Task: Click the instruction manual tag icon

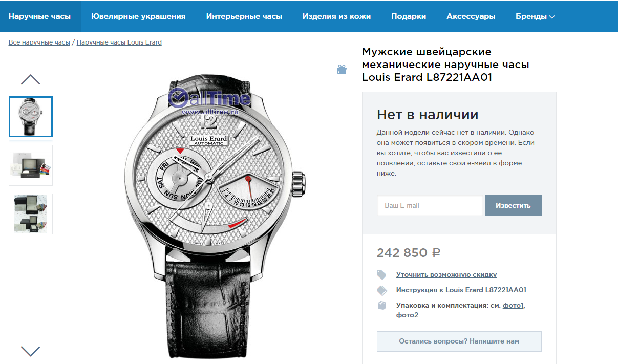Action: 382,290
